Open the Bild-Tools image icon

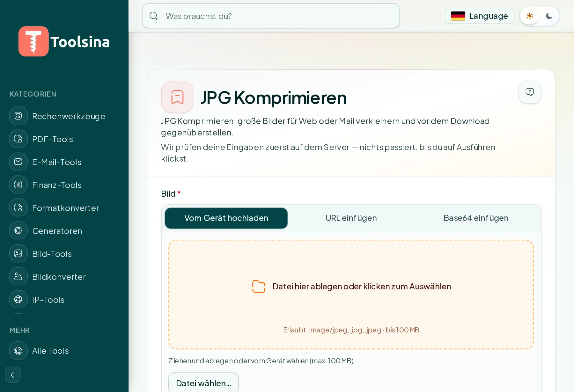coord(18,254)
